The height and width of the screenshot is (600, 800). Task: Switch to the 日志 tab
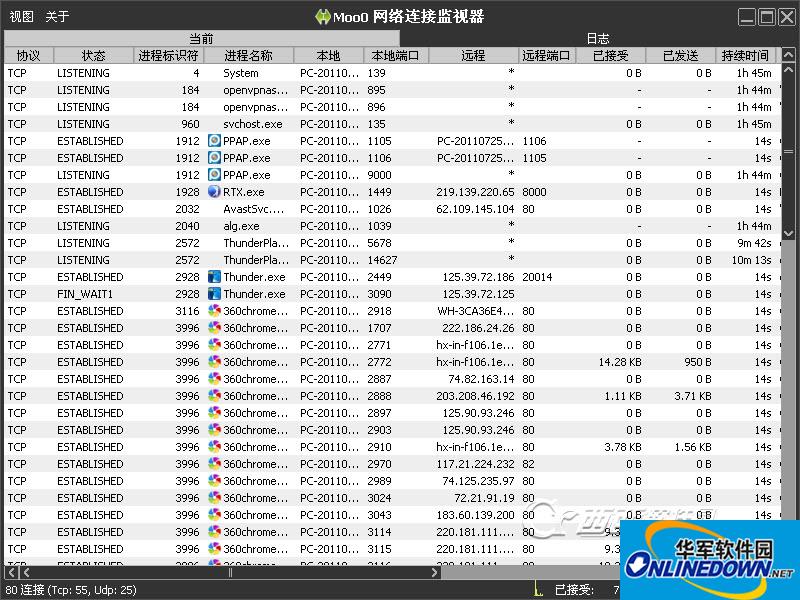point(597,38)
